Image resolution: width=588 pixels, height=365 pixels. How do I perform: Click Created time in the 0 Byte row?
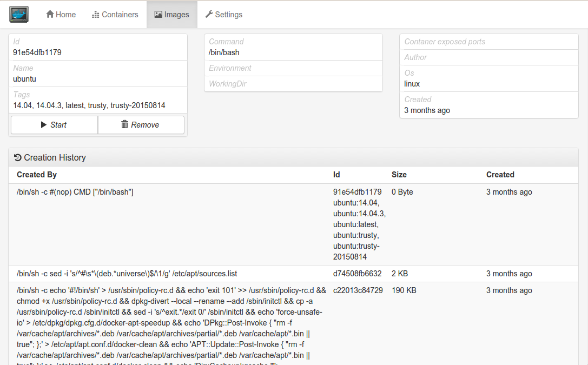pyautogui.click(x=509, y=192)
